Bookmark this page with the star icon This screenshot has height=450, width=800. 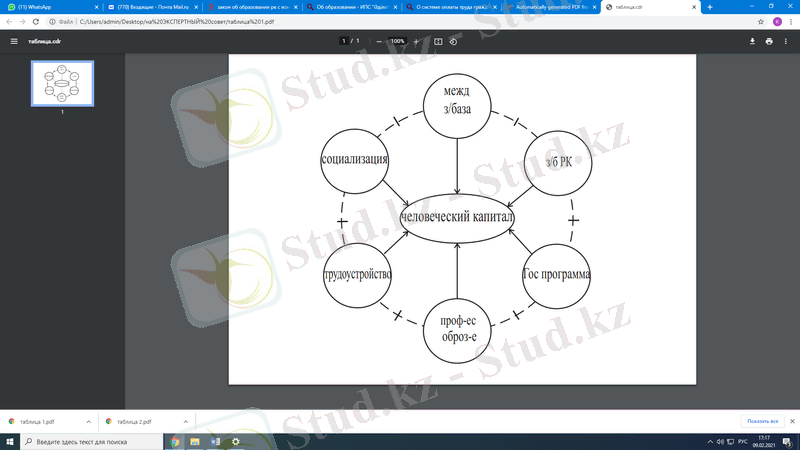(x=761, y=21)
